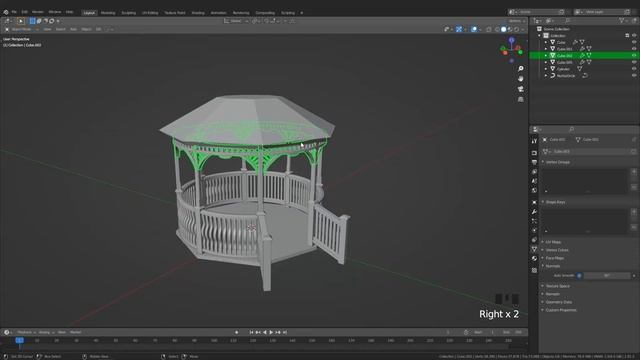Add a vertex group with plus button
The image size is (640, 360).
[634, 172]
